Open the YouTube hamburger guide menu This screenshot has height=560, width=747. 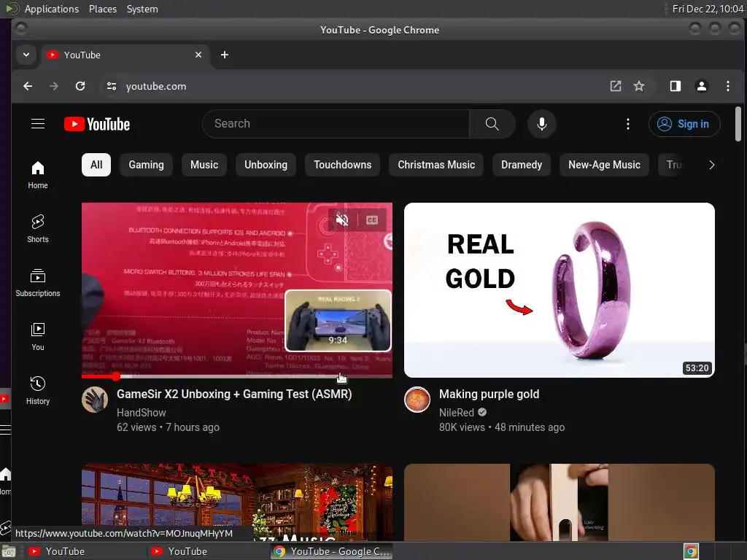coord(38,124)
